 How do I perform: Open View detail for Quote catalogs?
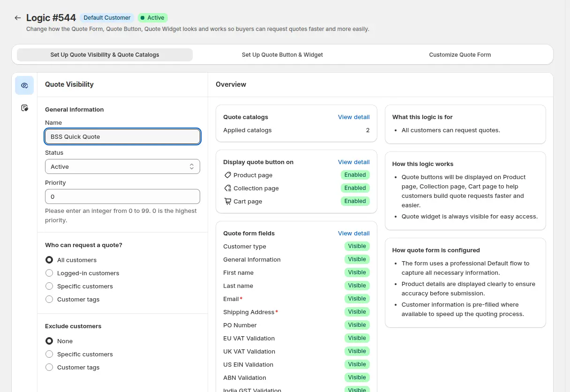(x=353, y=117)
